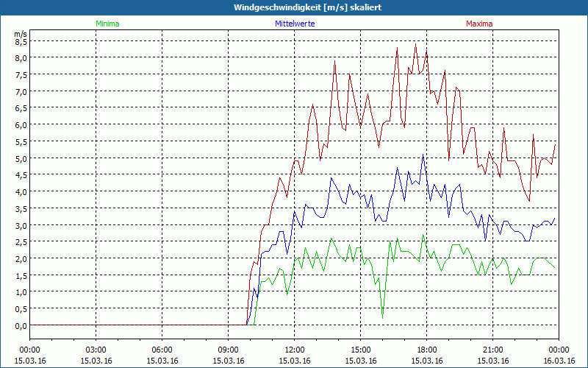Click the 7,0 y-axis value
Viewport: 588px width, 368px height.
(x=21, y=91)
